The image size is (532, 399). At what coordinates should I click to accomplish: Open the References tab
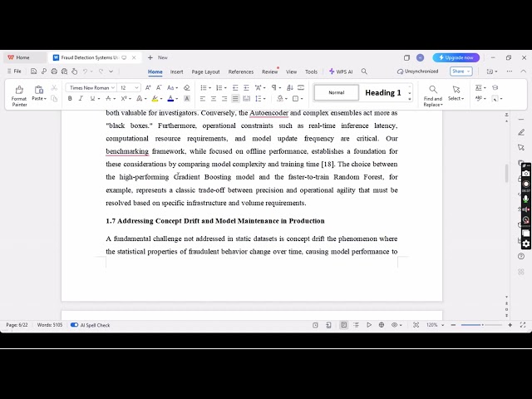pyautogui.click(x=241, y=71)
